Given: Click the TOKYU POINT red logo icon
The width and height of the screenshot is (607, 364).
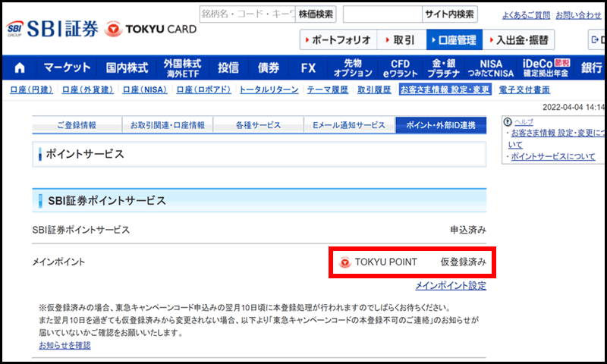Looking at the screenshot, I should [x=344, y=262].
